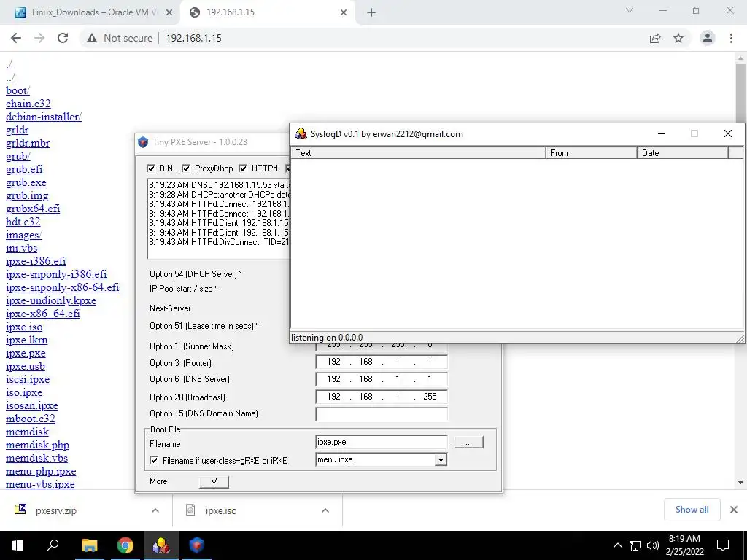The height and width of the screenshot is (560, 747).
Task: Open Chrome's three-dot menu
Action: click(731, 38)
